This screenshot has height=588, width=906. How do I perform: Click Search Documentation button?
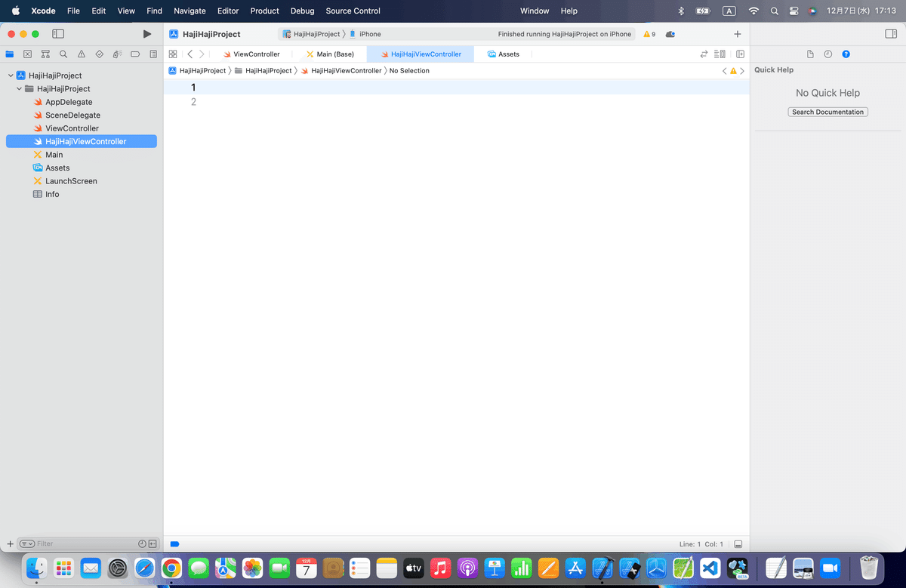click(x=827, y=112)
